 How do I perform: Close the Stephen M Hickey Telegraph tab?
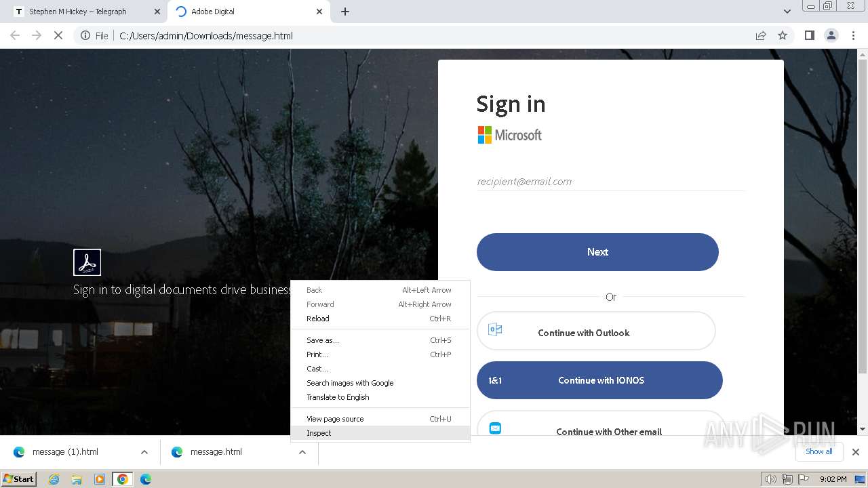coord(157,12)
